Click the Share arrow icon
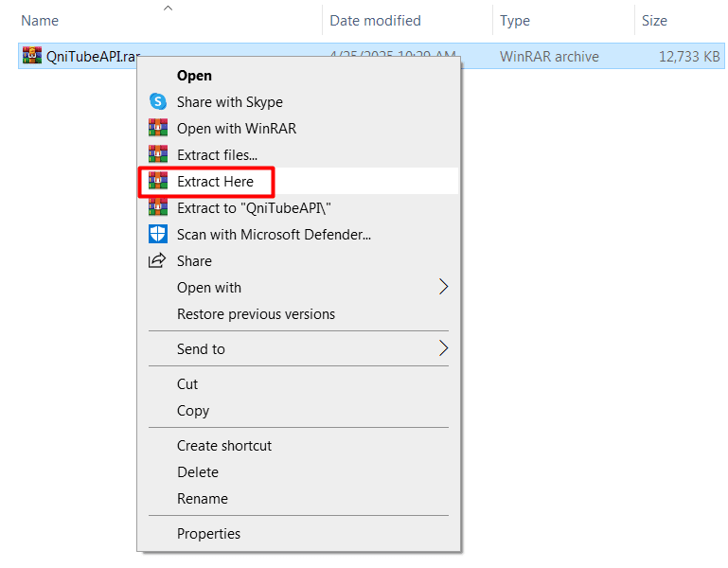The width and height of the screenshot is (728, 568). [157, 260]
